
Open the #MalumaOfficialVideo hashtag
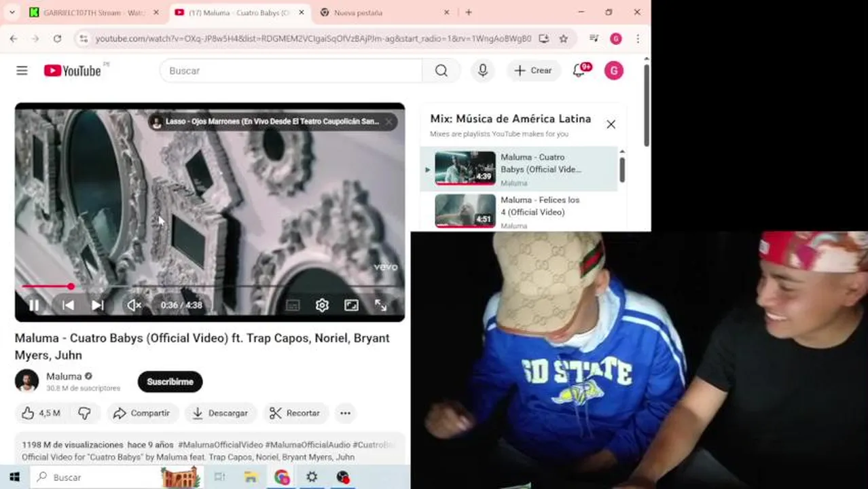pyautogui.click(x=220, y=445)
